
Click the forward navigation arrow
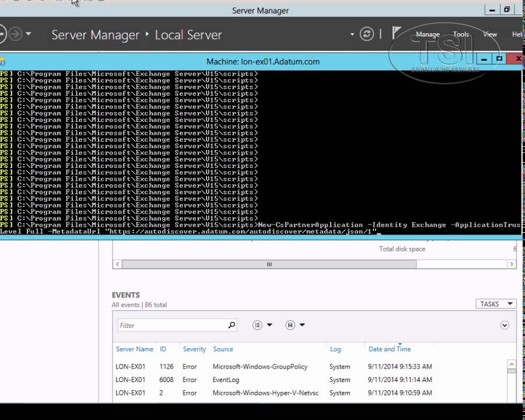15,34
